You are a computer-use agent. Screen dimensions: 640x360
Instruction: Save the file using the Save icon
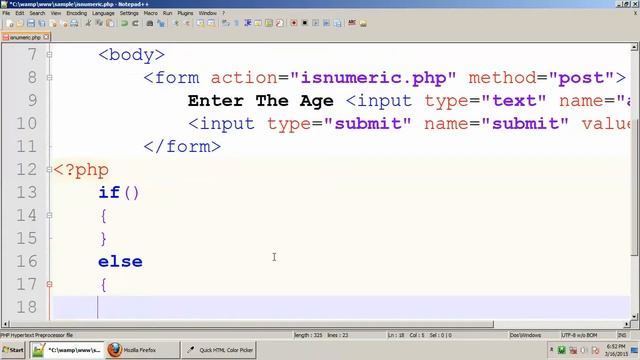(x=31, y=23)
